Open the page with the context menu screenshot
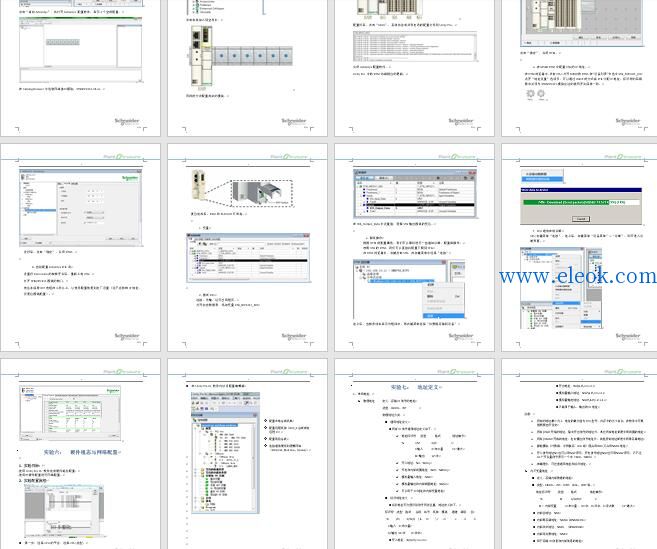This screenshot has width=657, height=549. pyautogui.click(x=414, y=247)
